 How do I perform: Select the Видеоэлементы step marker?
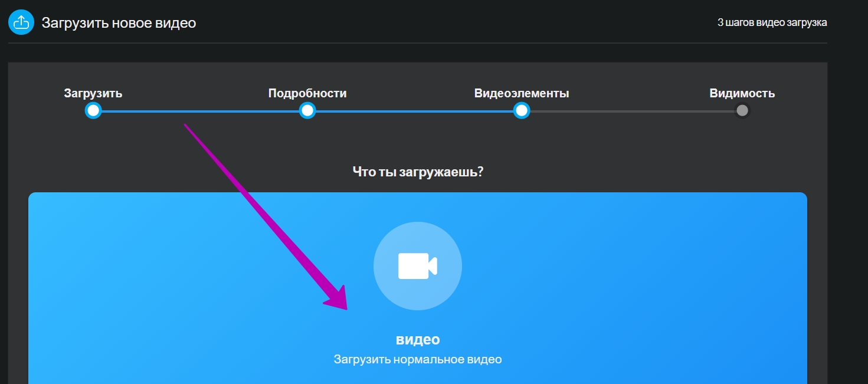(x=522, y=110)
